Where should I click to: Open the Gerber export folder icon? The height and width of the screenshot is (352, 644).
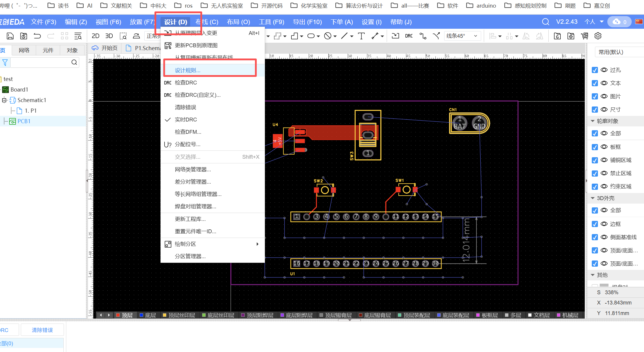point(557,36)
